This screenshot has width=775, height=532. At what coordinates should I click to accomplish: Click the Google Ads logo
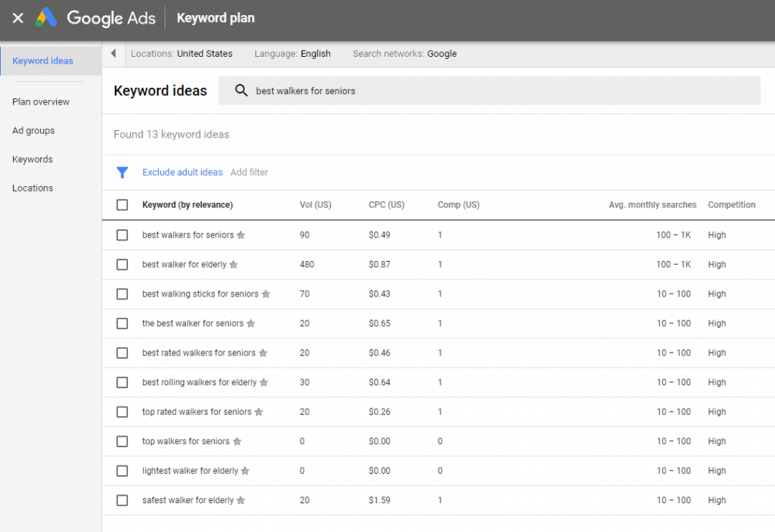47,18
